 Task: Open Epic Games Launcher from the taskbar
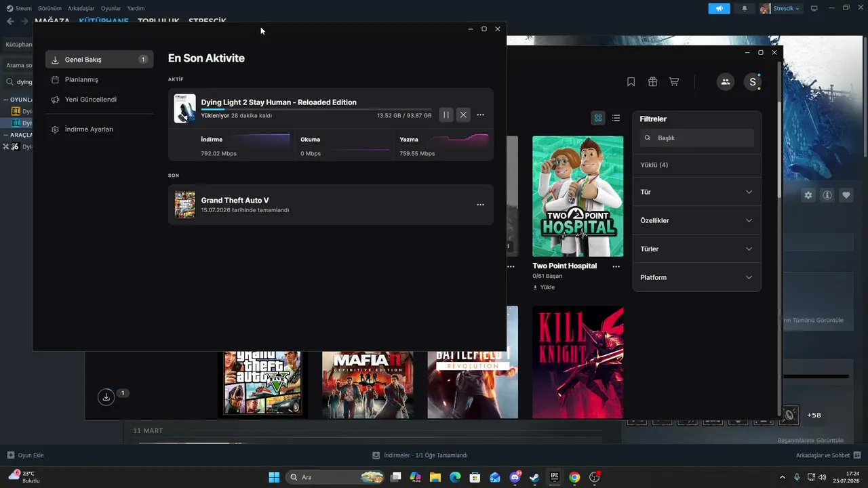pyautogui.click(x=554, y=477)
